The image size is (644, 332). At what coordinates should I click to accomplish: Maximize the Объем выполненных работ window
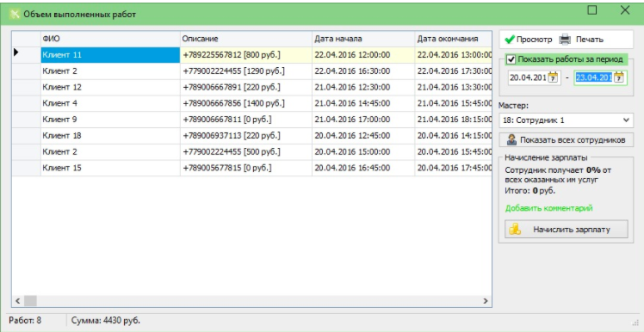click(591, 10)
